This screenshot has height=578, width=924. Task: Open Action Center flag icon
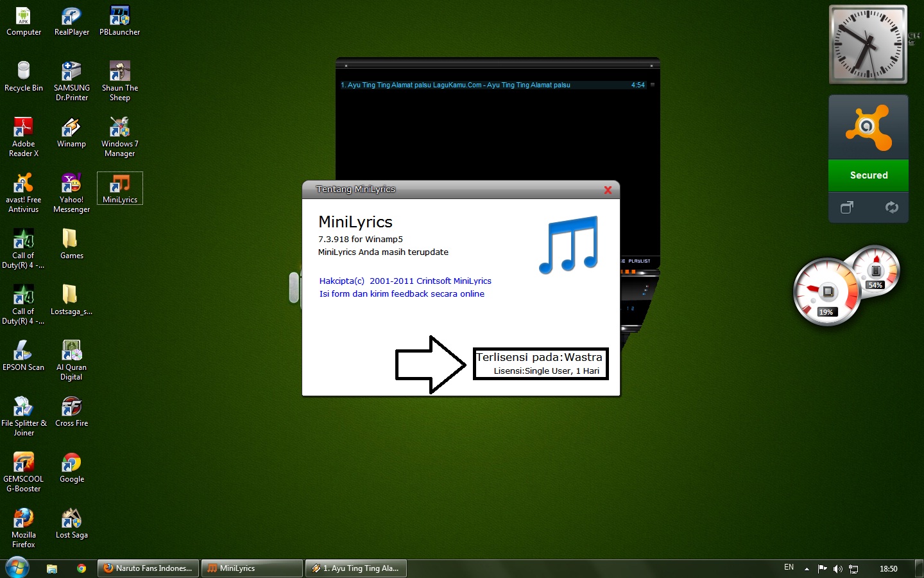tap(823, 568)
